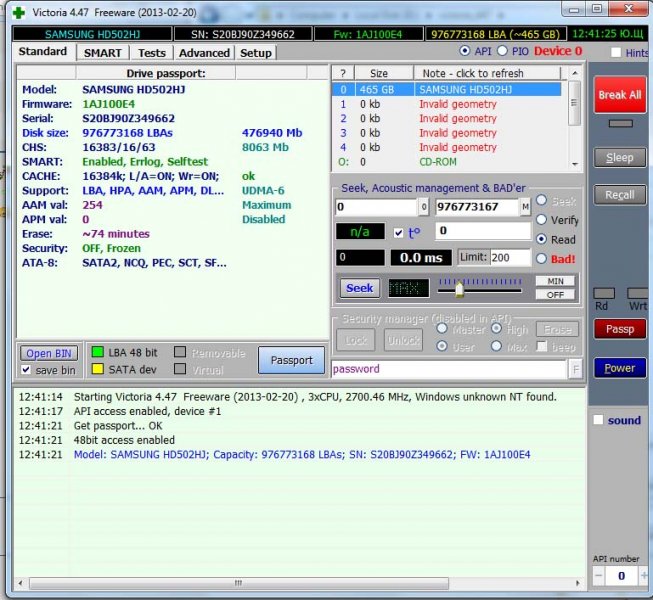Select the O: CD-ROM row
Image resolution: width=653 pixels, height=600 pixels.
[x=446, y=162]
